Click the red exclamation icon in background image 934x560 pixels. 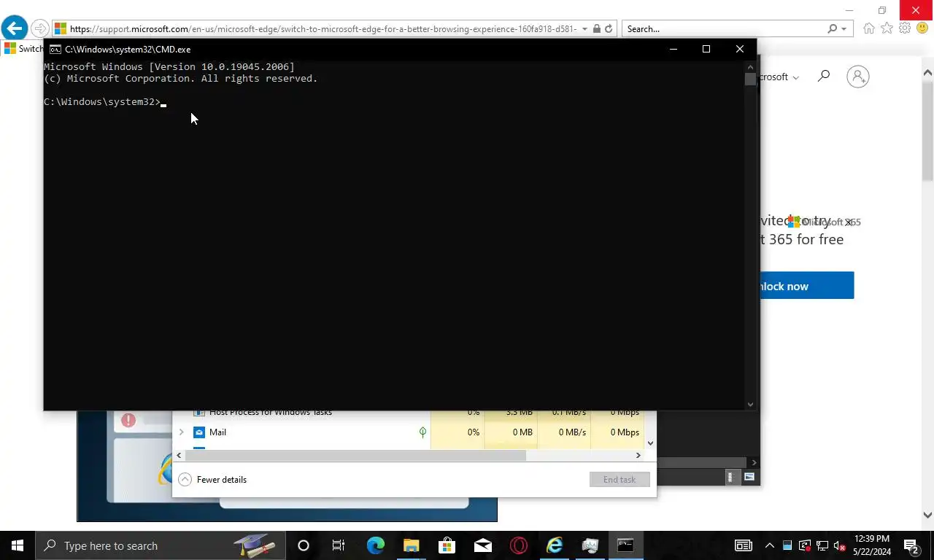128,420
